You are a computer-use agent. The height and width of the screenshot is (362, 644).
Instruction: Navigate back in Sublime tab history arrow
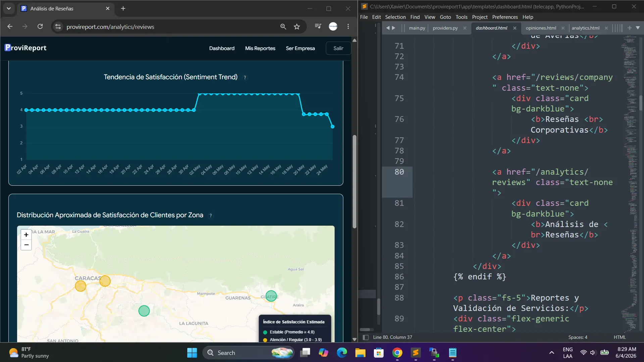tap(388, 28)
